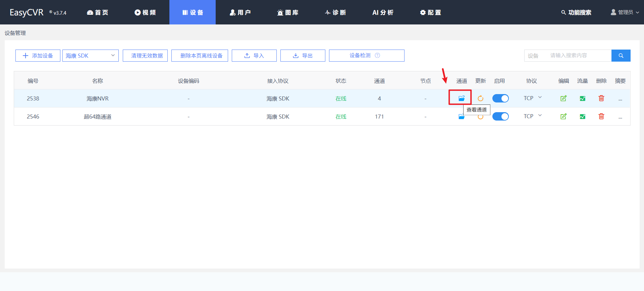
Task: View traffic chart for 超64路通道
Action: point(582,116)
